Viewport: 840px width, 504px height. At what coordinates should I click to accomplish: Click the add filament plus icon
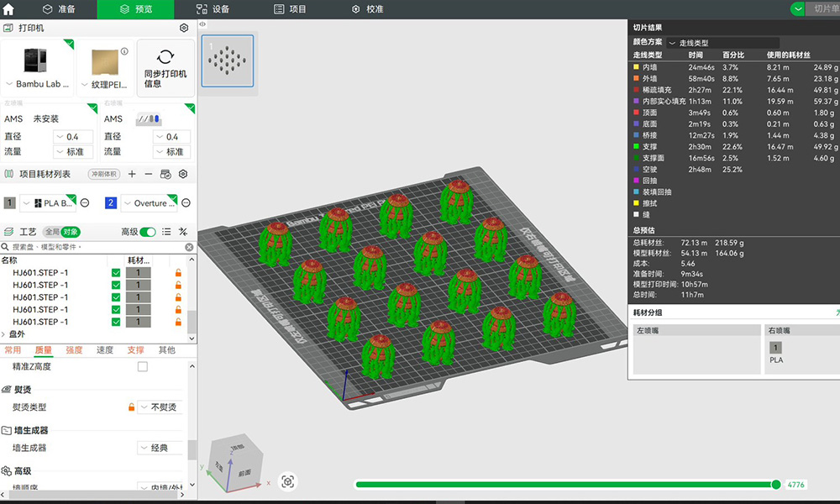[132, 174]
